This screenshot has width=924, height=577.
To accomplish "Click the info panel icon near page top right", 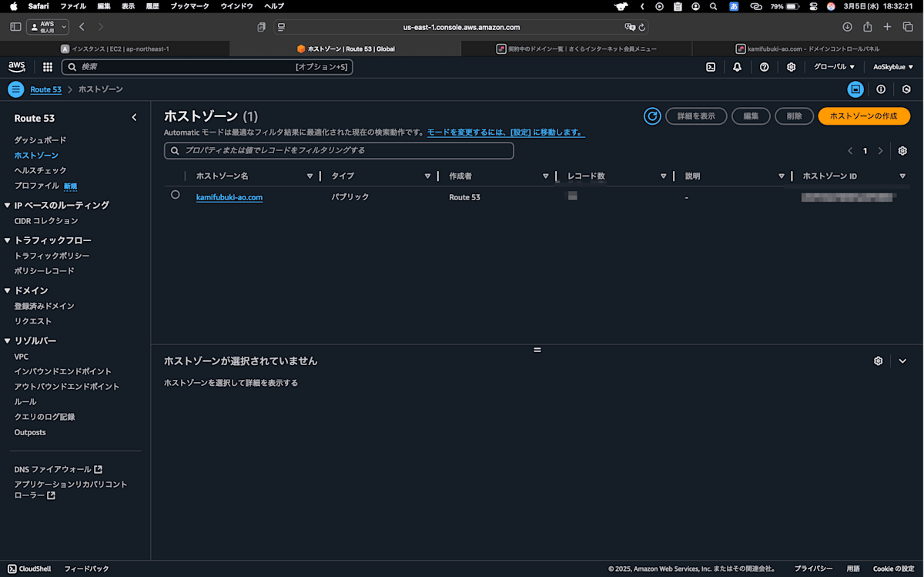I will point(881,89).
